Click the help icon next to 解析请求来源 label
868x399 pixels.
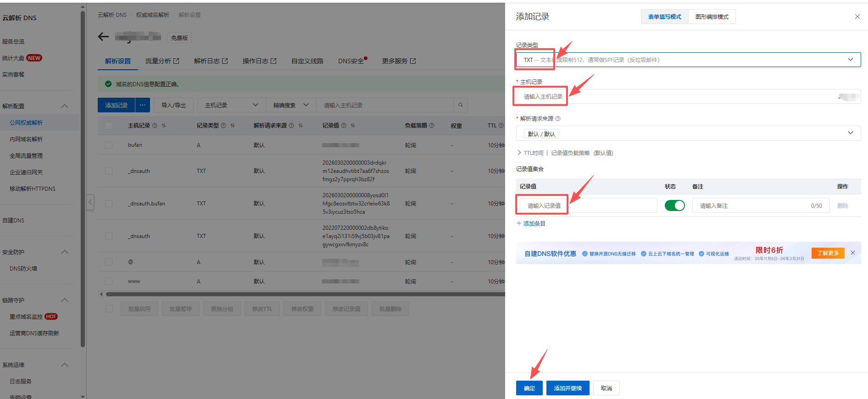tap(558, 119)
